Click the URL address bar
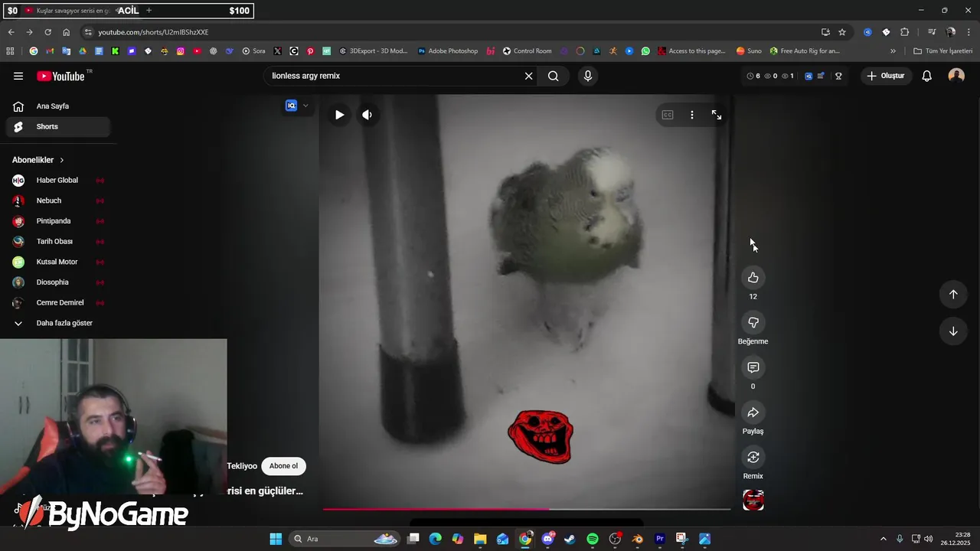This screenshot has height=551, width=980. (x=452, y=32)
